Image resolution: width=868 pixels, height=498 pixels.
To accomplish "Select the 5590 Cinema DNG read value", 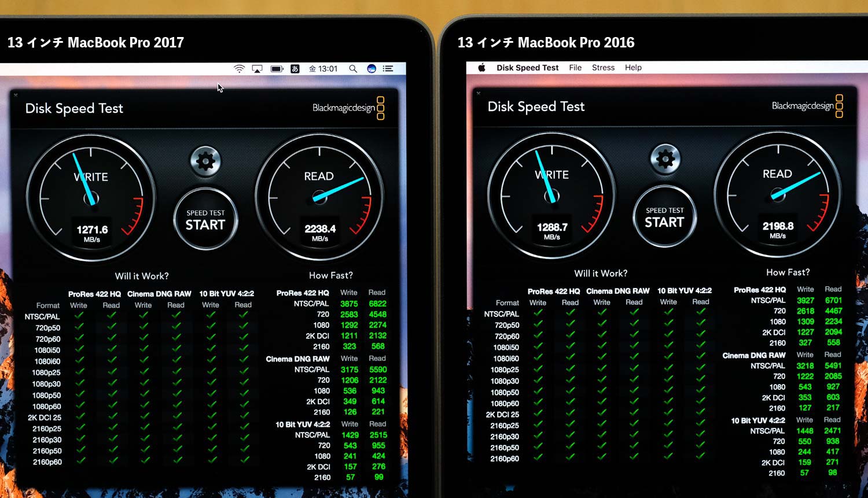I will click(378, 370).
